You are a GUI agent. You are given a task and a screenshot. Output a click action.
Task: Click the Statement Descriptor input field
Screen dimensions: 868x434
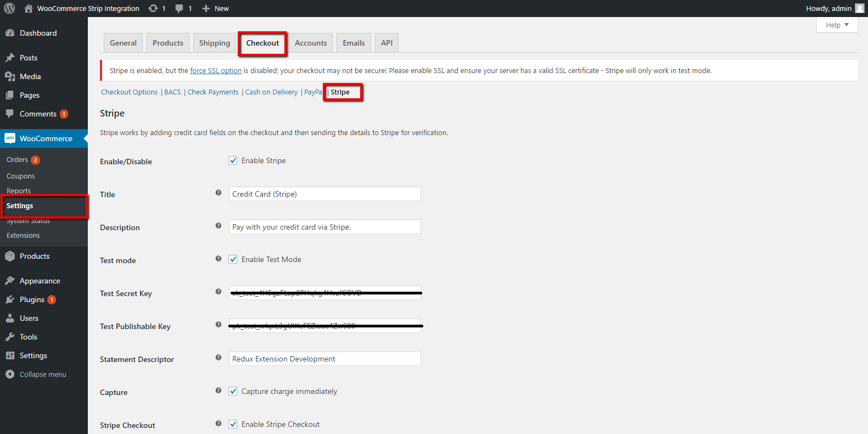pos(324,359)
